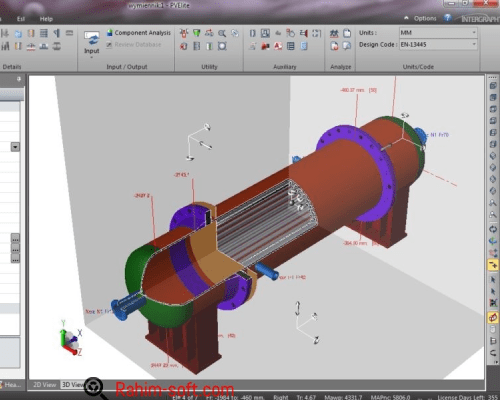The width and height of the screenshot is (500, 400).
Task: Click the red-marked page icon in Analyze bottom row
Action: coord(334,46)
